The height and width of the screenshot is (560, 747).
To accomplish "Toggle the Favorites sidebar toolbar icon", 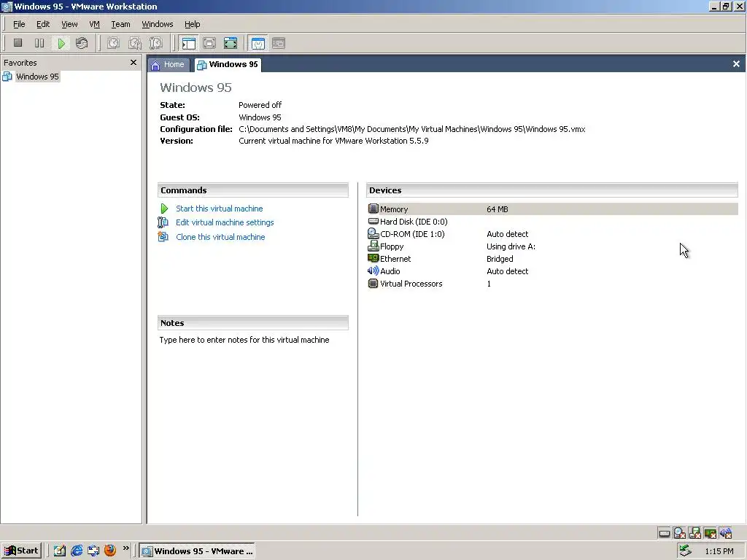I will [189, 43].
